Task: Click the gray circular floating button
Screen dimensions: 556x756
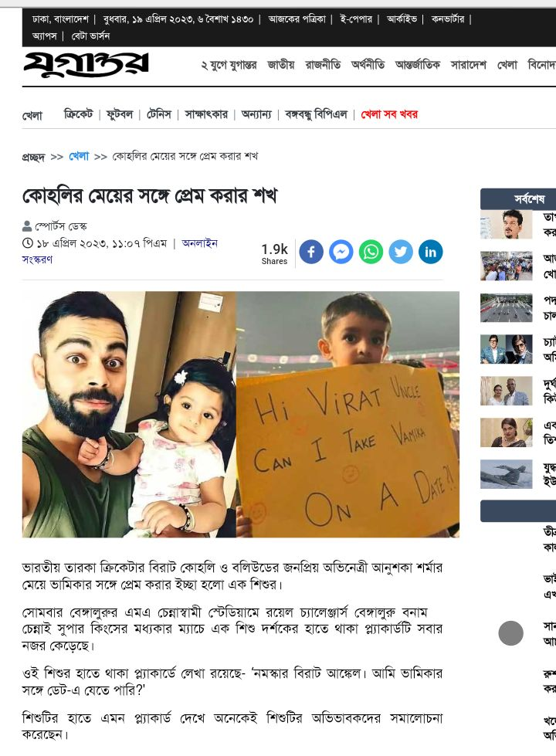Action: tap(510, 632)
